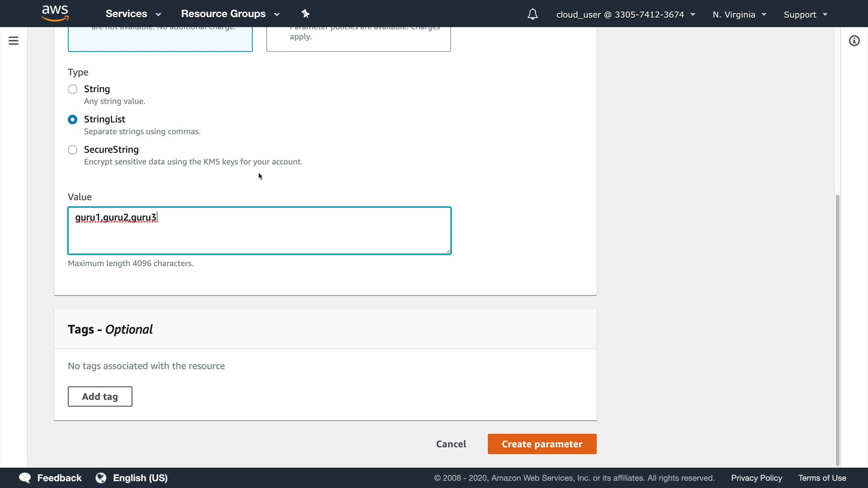Expand the Resource Groups dropdown
Screen dimensions: 868x488
pos(231,14)
